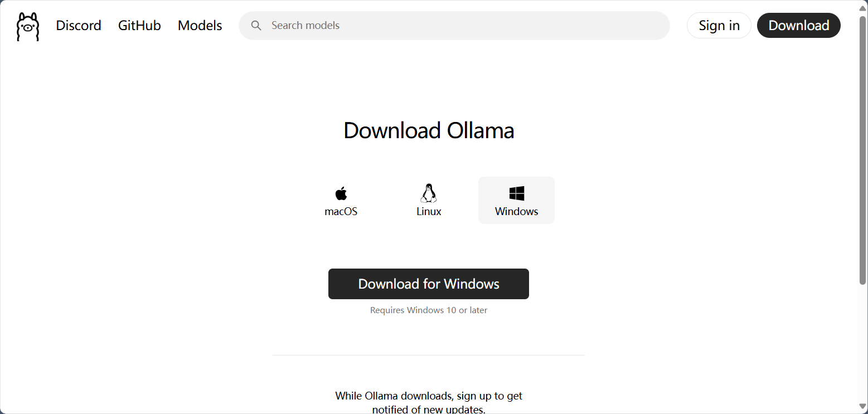Focus the Search models field

coord(454,26)
